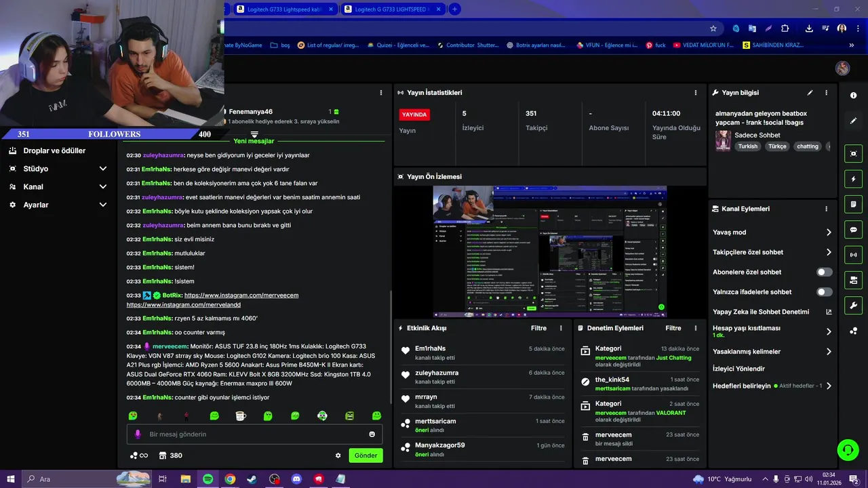This screenshot has height=488, width=868.
Task: Toggle the activity feed lightning panel icon
Action: pos(853,179)
